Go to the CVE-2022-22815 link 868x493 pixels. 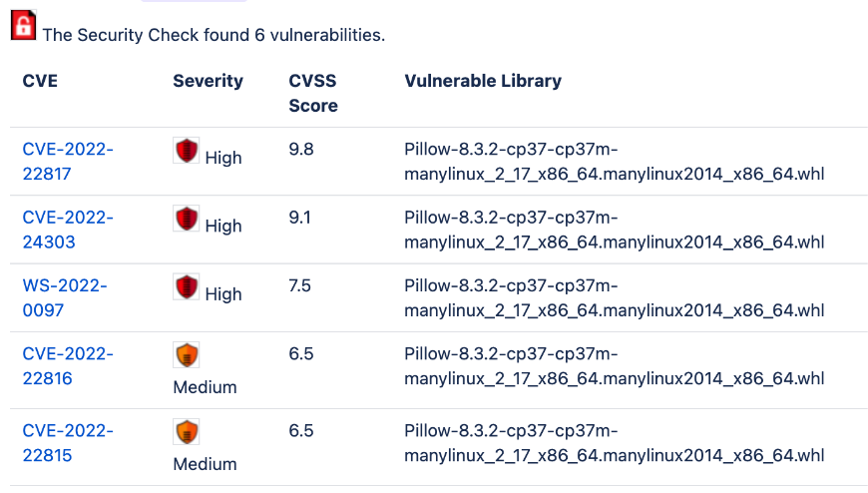tap(68, 443)
